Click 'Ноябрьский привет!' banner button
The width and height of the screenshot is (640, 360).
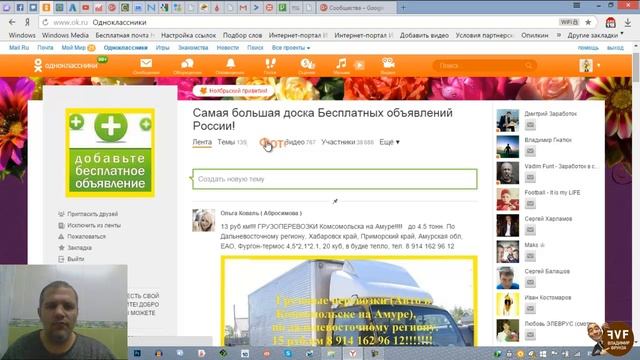pos(233,91)
